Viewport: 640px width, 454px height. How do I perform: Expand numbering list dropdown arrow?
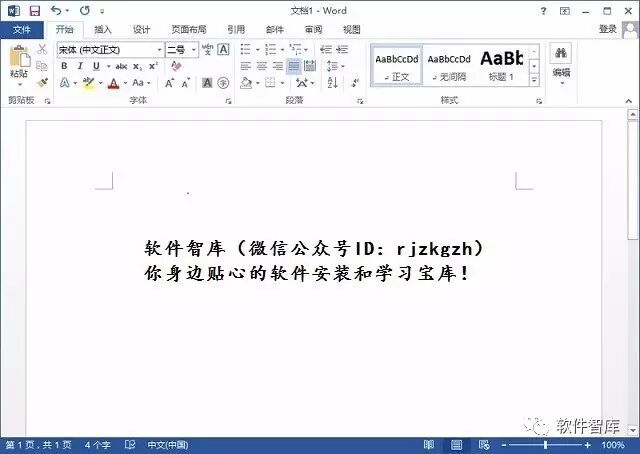[x=282, y=50]
